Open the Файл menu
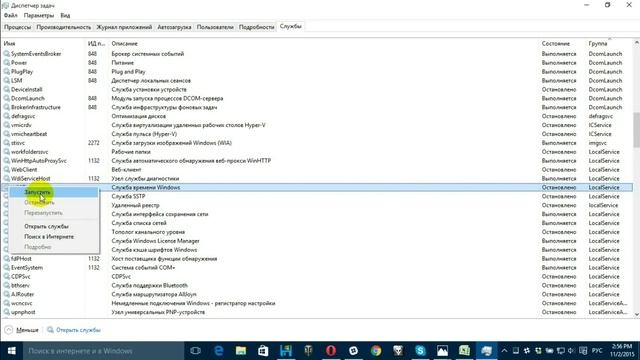This screenshot has width=640, height=360. (11, 15)
